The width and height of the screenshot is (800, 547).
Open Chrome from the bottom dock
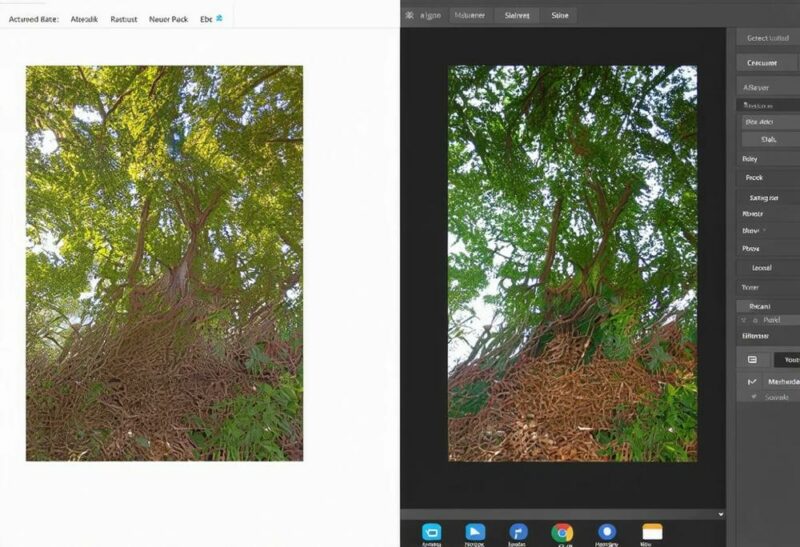point(562,532)
